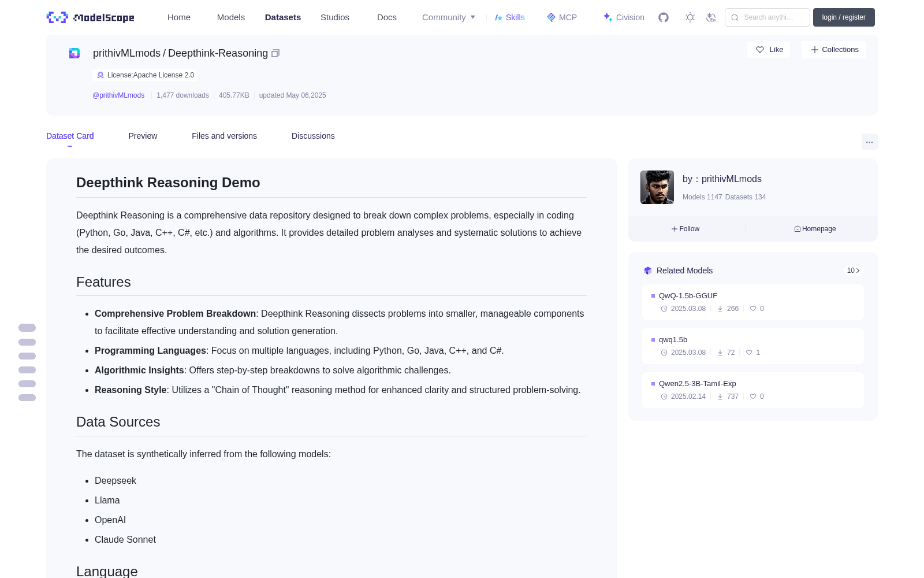Screen dimensions: 924x578
Task: Open the Discussions tab
Action: [x=313, y=136]
